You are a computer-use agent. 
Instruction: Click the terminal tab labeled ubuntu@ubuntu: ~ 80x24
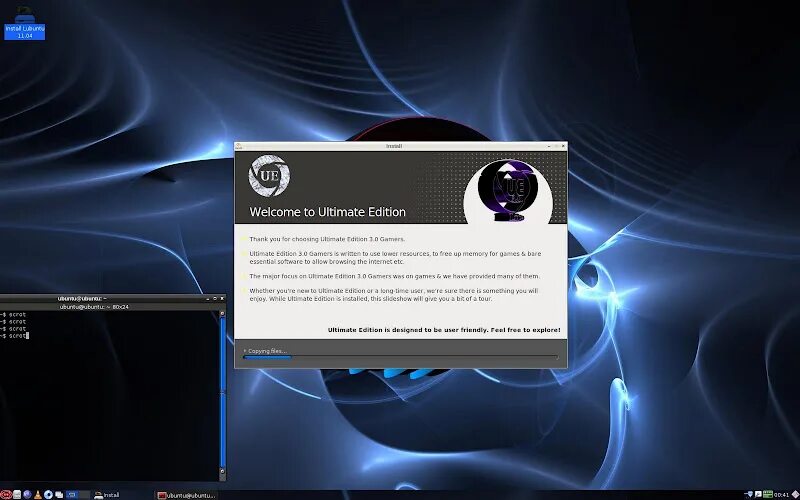pos(94,307)
